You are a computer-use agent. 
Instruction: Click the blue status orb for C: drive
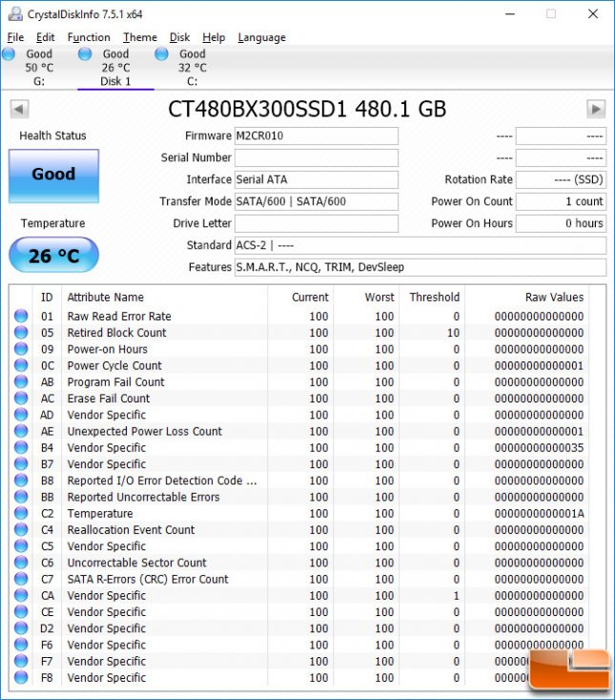161,54
